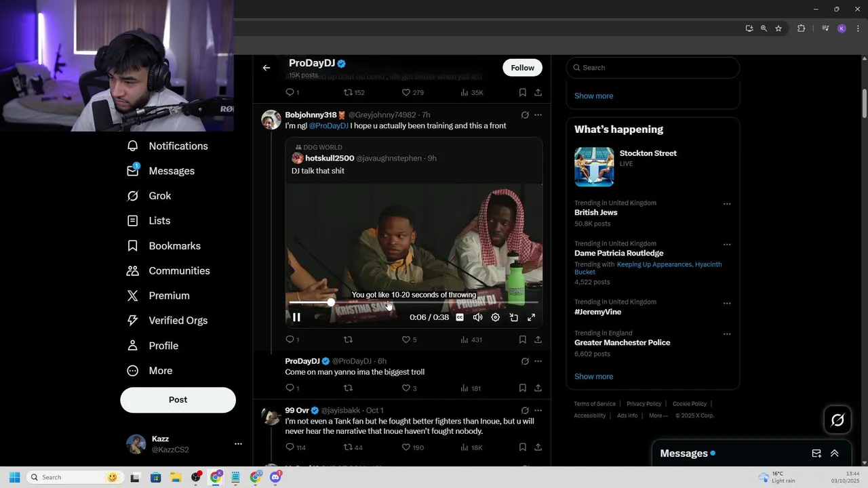Bookmark the biggest troll post
The image size is (868, 488).
point(522,388)
